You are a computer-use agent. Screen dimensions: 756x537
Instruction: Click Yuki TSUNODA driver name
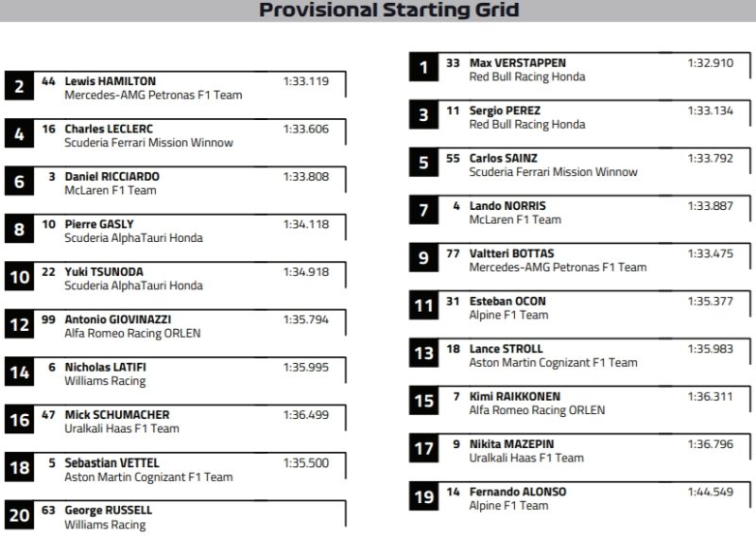coord(104,272)
